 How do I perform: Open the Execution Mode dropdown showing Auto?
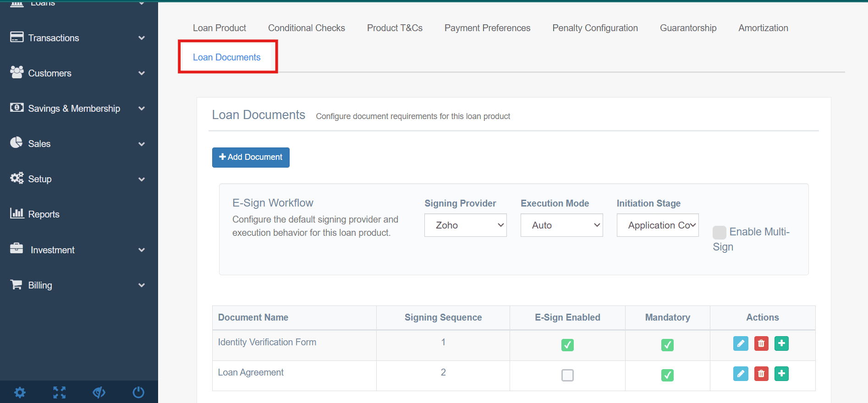[561, 225]
